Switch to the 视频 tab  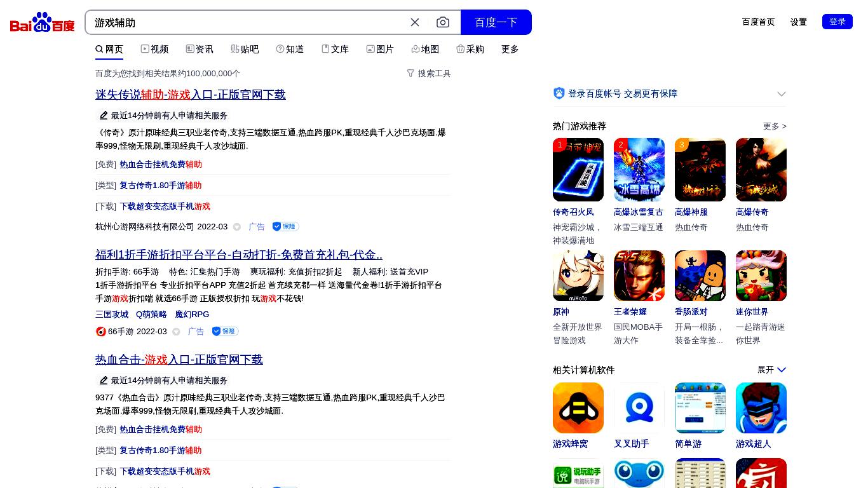click(154, 49)
